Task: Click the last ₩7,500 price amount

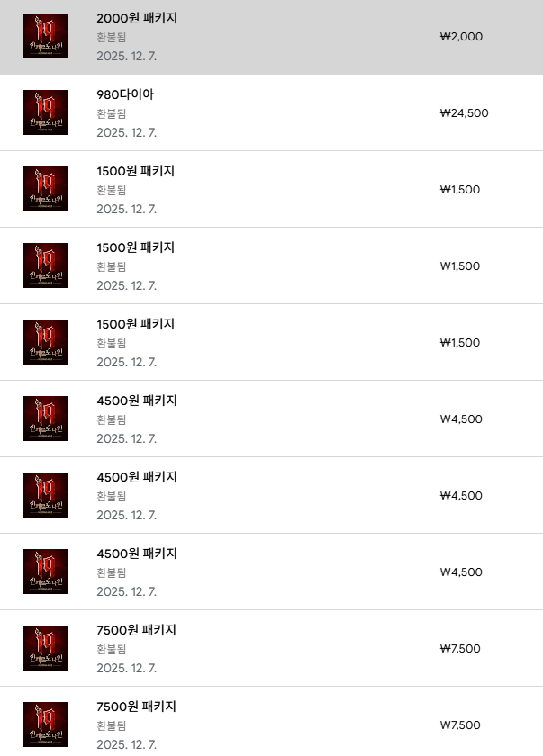Action: coord(459,725)
